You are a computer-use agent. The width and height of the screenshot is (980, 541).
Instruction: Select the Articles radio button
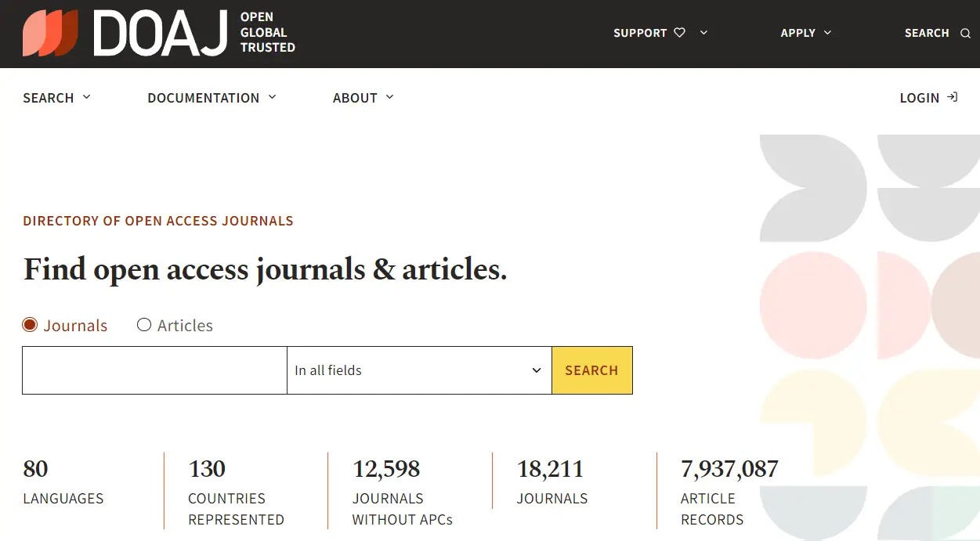tap(144, 325)
